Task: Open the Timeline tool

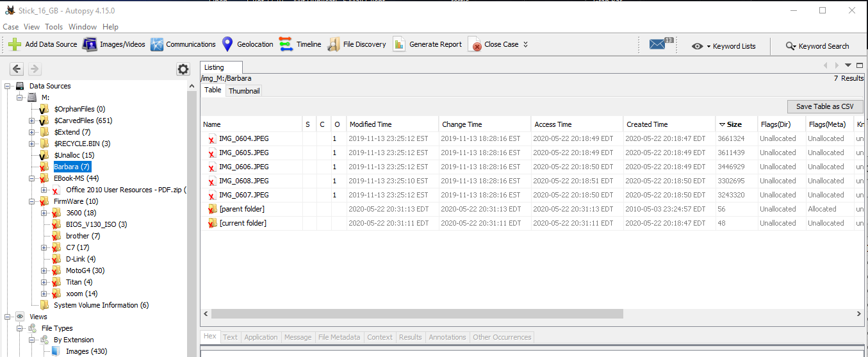Action: click(x=300, y=44)
